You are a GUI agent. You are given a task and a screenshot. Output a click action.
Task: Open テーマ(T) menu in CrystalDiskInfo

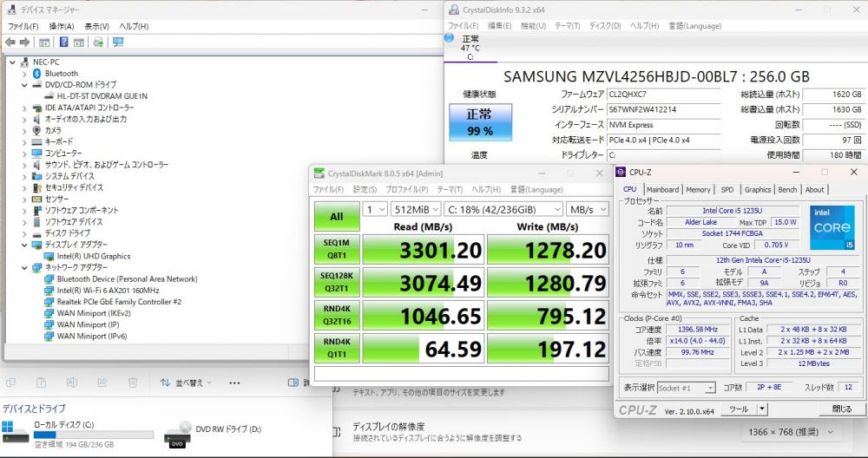(568, 25)
